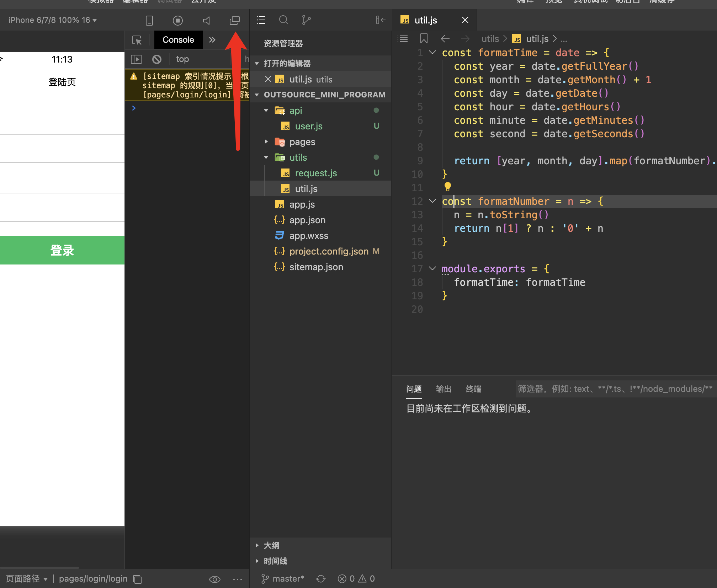
Task: Click the mute speaker icon in simulator toolbar
Action: [x=206, y=20]
